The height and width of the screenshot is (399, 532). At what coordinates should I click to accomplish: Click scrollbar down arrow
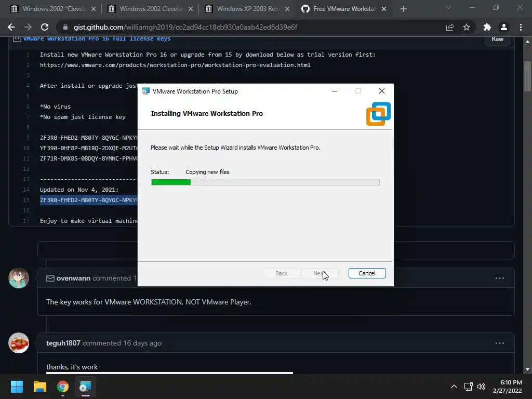[x=528, y=369]
